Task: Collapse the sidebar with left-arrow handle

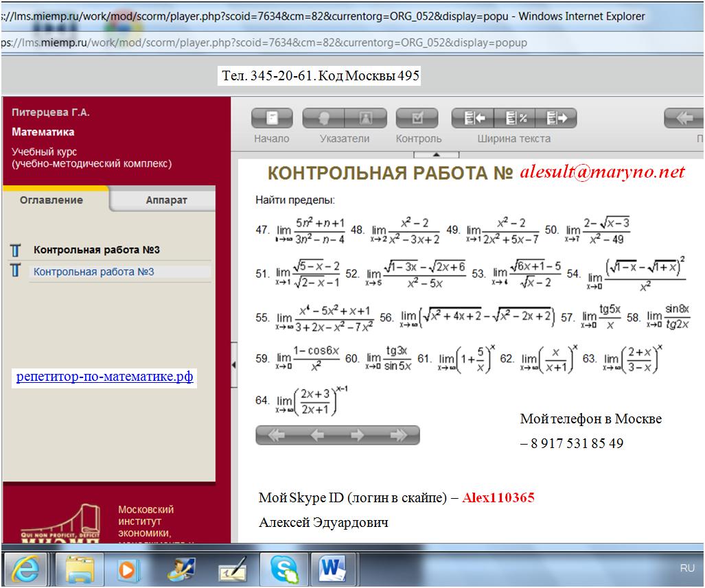Action: [x=234, y=364]
